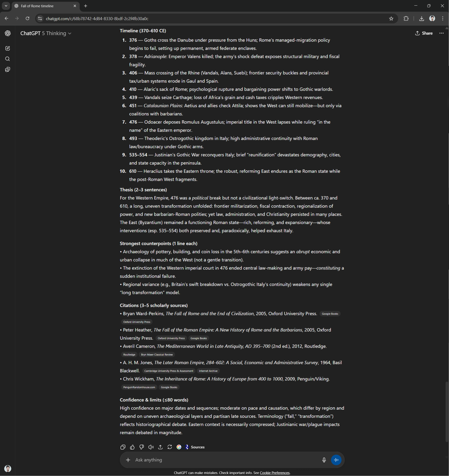Open the plus attachment menu in composer
449x476 pixels.
point(128,460)
